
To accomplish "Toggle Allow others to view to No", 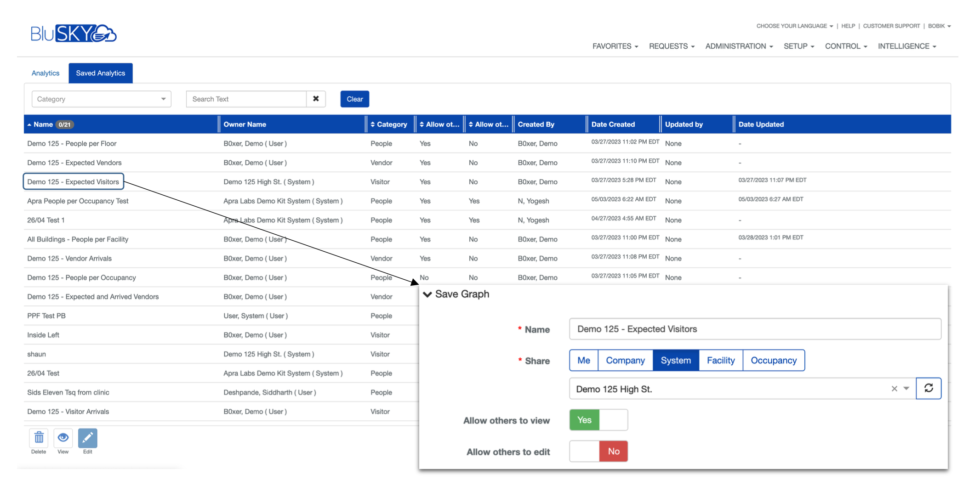I will (614, 419).
